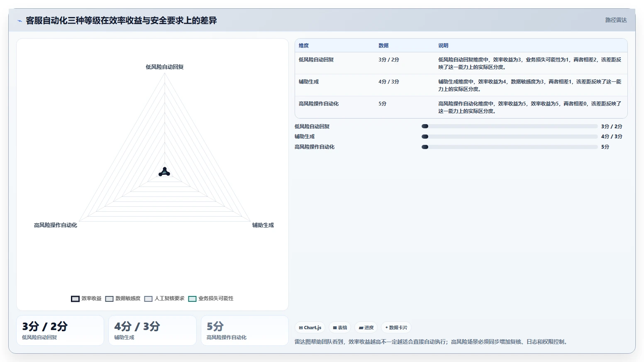Click the Chart.js tag
This screenshot has height=362, width=644.
click(x=310, y=328)
